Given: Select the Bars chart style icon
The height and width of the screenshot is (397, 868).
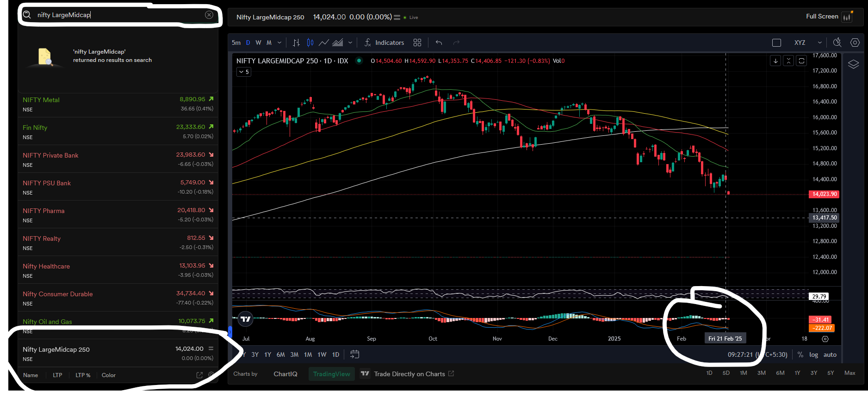Looking at the screenshot, I should click(x=296, y=43).
